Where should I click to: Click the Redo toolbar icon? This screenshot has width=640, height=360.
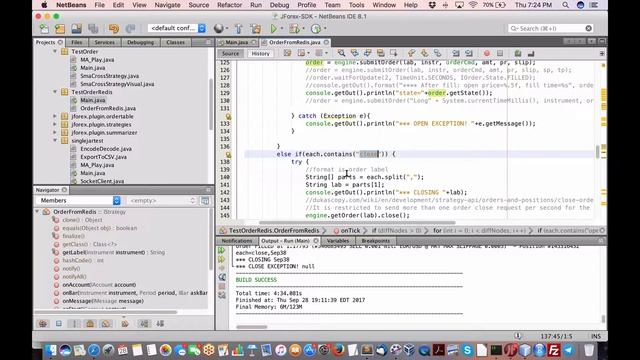coord(130,29)
